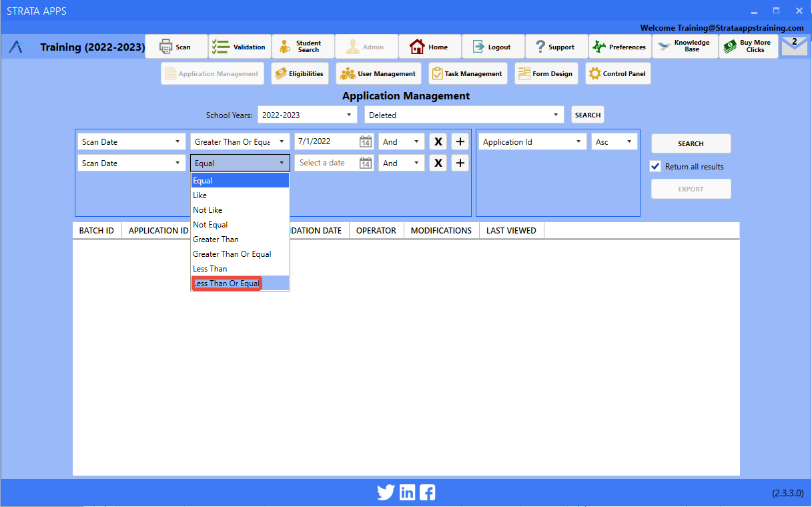Open Student Search
The height and width of the screenshot is (507, 812).
point(303,47)
